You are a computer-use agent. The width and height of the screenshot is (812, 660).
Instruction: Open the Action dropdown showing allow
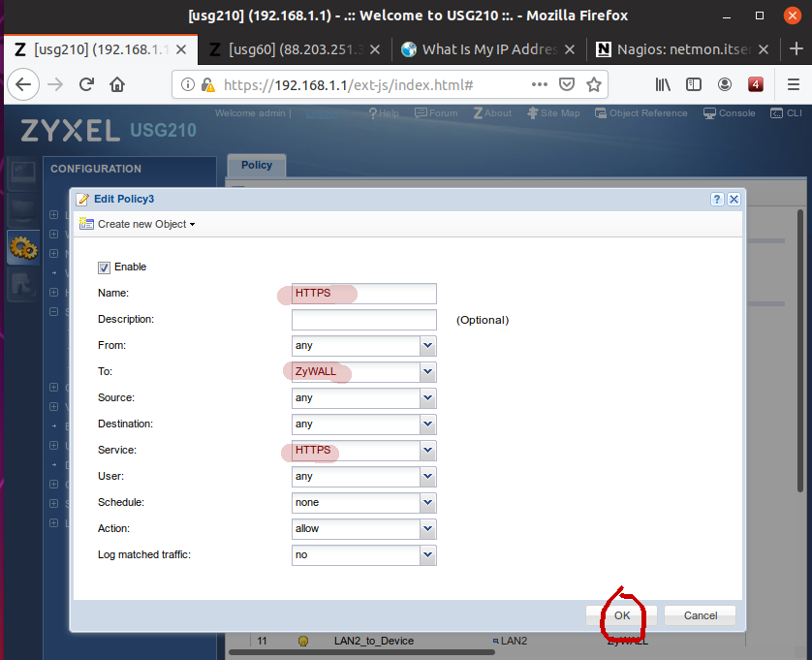pyautogui.click(x=427, y=528)
